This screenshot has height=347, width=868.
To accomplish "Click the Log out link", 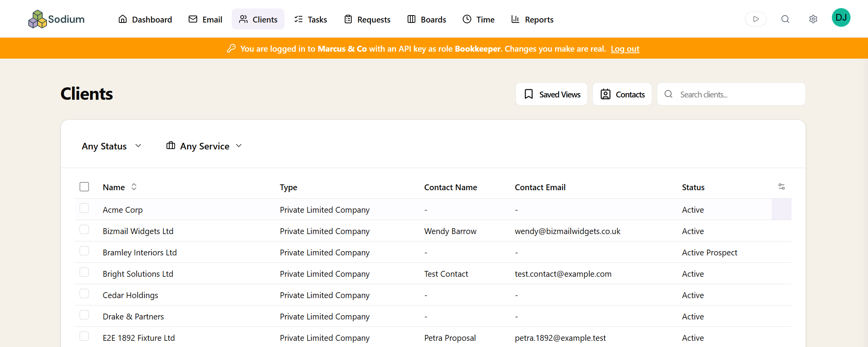I will point(625,49).
